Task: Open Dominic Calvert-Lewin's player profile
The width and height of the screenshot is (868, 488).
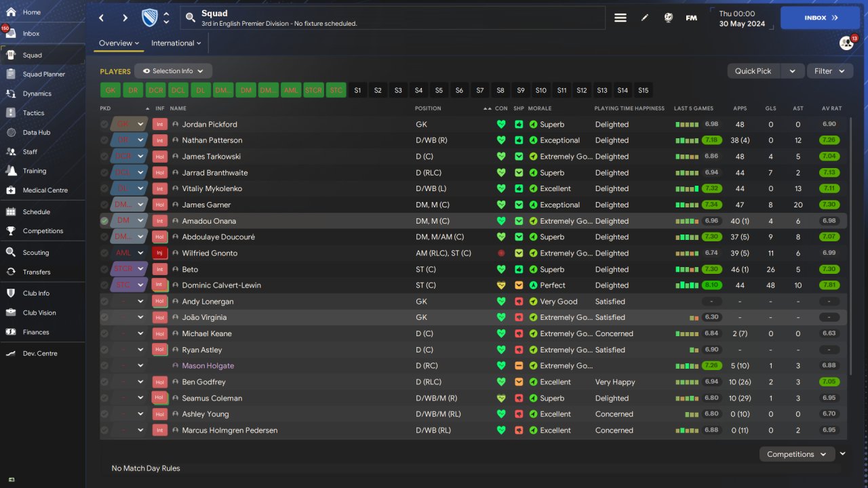Action: pos(221,285)
